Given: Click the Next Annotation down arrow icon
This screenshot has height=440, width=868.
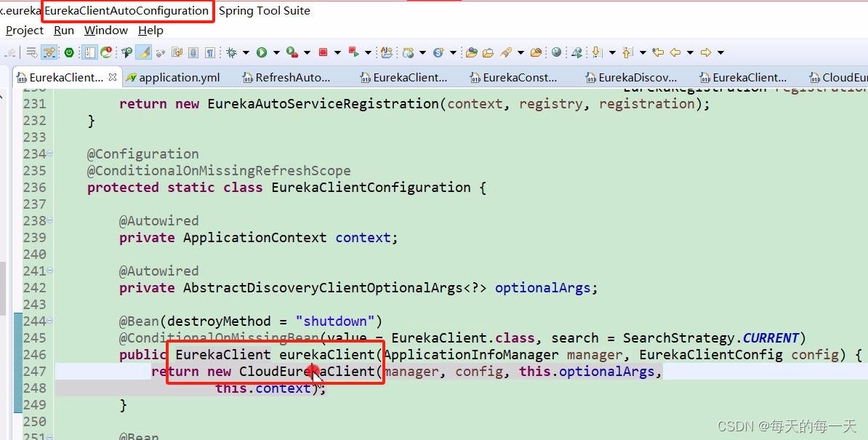Looking at the screenshot, I should 598,52.
